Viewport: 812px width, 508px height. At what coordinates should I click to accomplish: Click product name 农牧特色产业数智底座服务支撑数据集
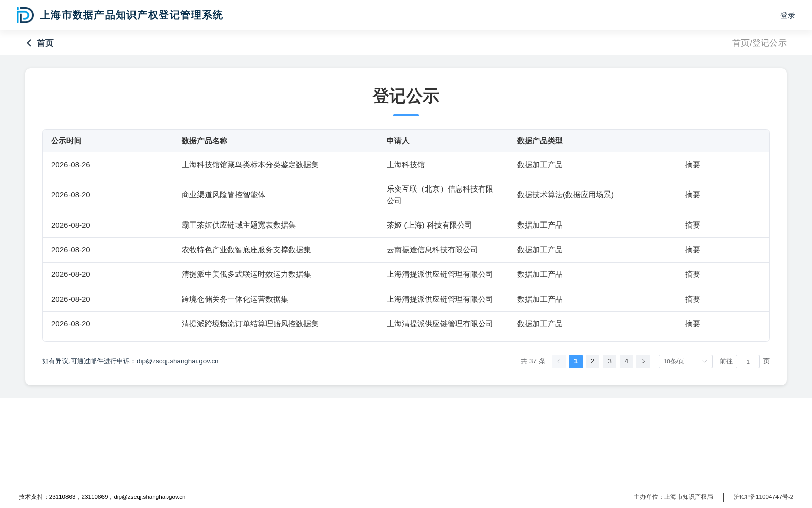246,250
